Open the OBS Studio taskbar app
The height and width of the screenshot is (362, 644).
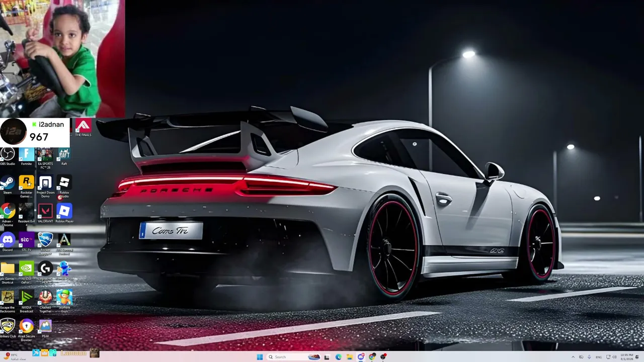(383, 357)
